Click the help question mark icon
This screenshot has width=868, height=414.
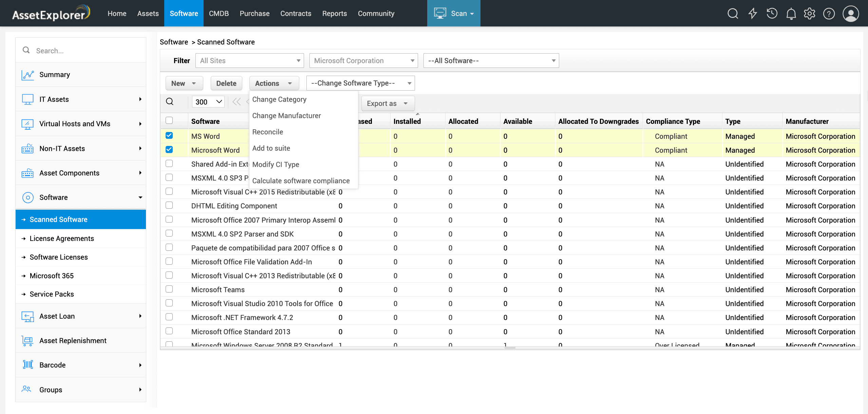click(829, 14)
